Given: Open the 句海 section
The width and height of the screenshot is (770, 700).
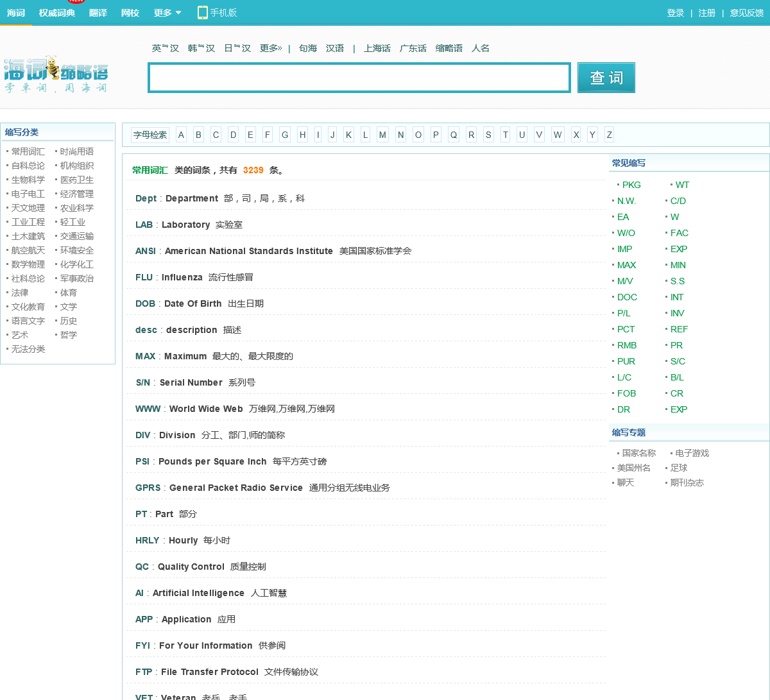Looking at the screenshot, I should [x=308, y=48].
